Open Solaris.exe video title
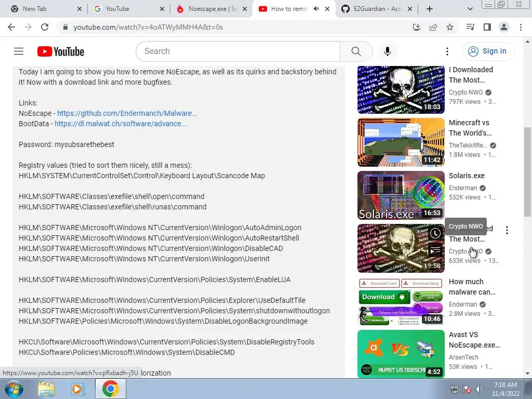This screenshot has width=532, height=399. [467, 176]
